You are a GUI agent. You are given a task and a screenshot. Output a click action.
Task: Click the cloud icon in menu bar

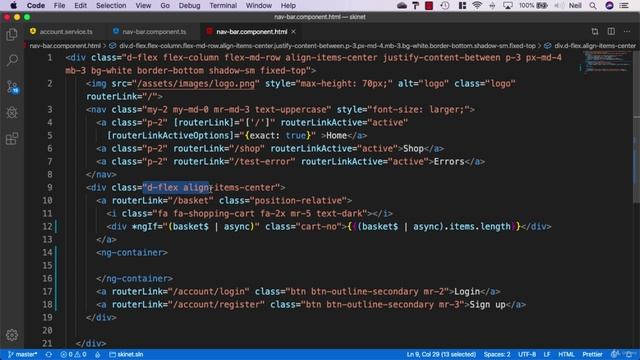(x=402, y=5)
